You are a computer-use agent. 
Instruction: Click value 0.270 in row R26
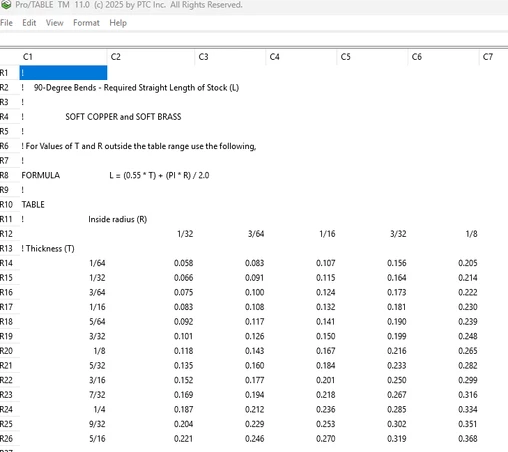point(326,439)
